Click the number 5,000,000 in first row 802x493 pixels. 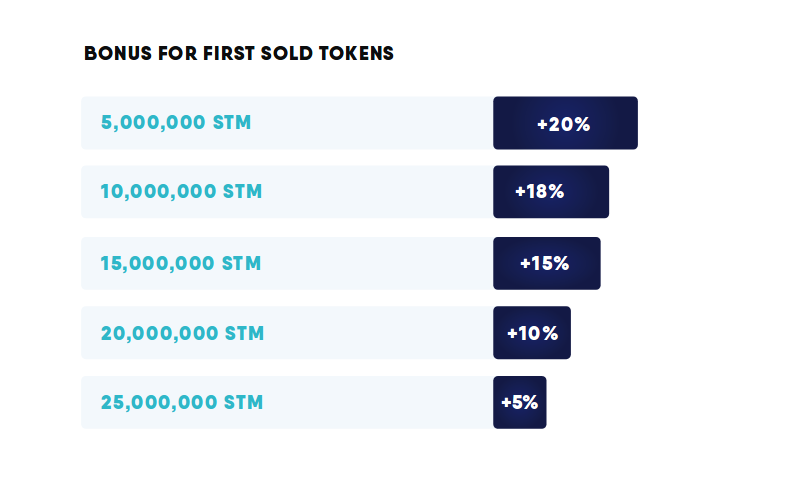pos(154,123)
